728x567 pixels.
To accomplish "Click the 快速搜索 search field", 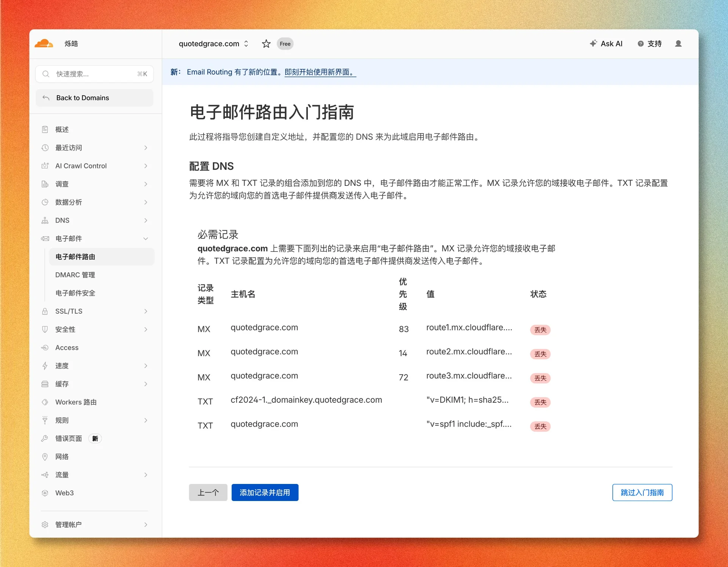I will pyautogui.click(x=94, y=74).
